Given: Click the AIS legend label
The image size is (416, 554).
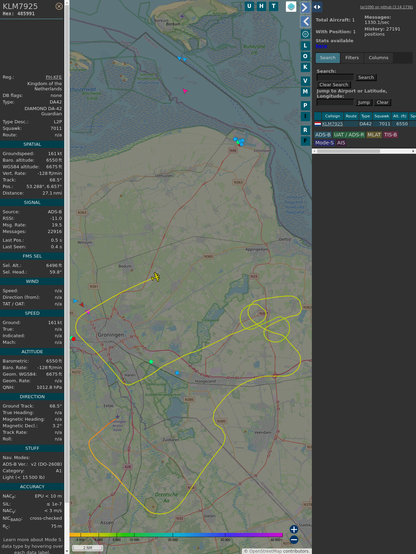Looking at the screenshot, I should (x=341, y=143).
